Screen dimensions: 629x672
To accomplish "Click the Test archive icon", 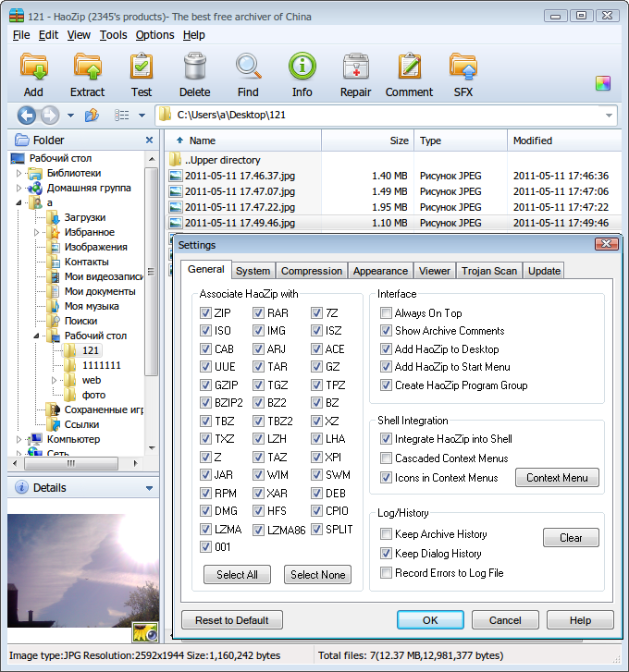I will [x=141, y=74].
